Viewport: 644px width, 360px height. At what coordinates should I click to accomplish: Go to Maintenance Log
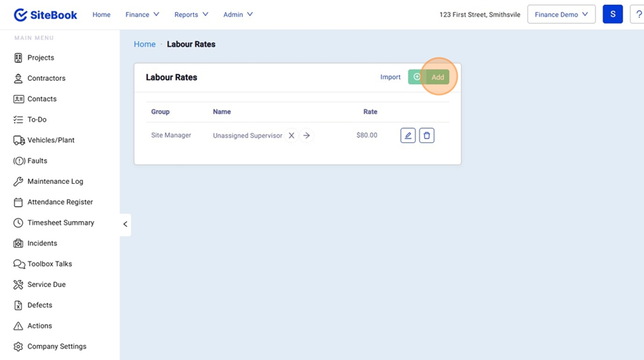(55, 182)
